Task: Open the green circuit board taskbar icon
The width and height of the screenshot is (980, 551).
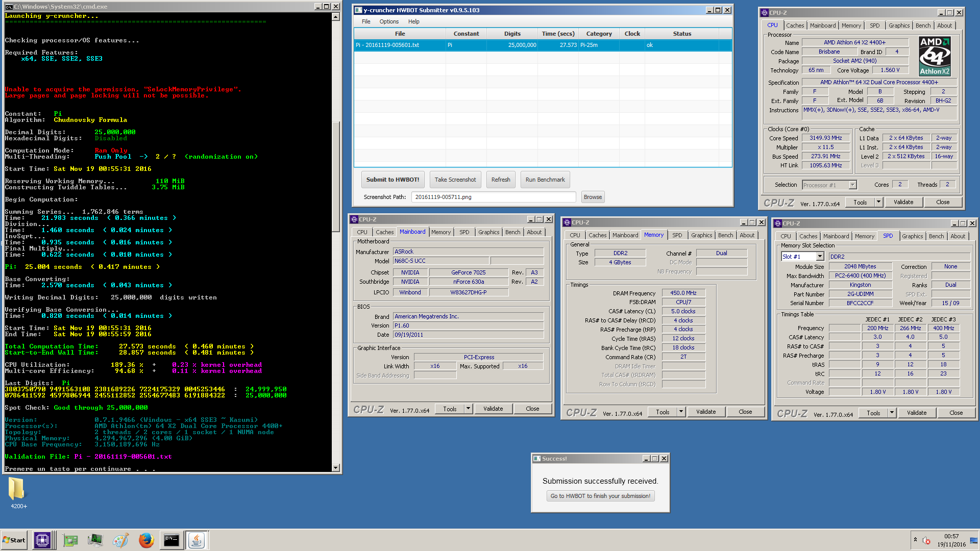Action: click(70, 540)
